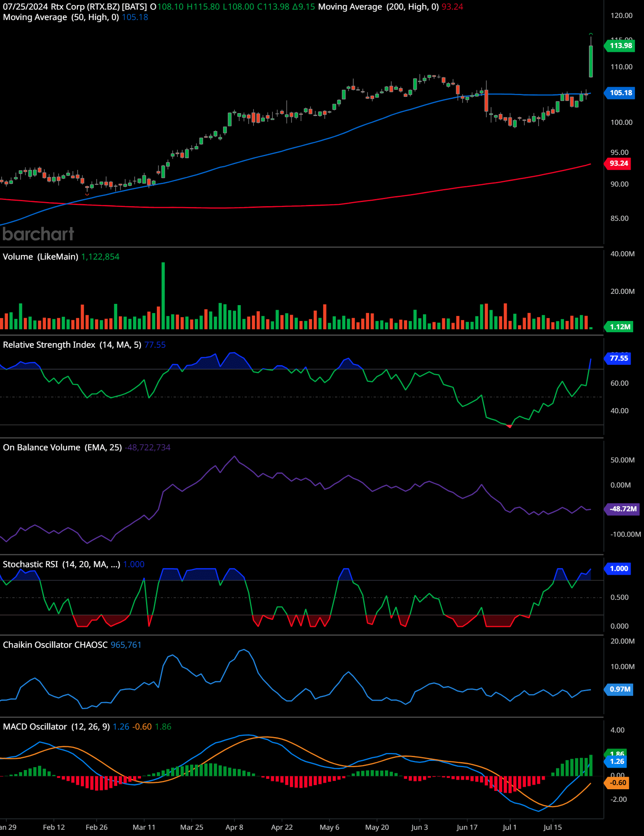Click the red 93.24 value in the header
Screen dimensions: 644x836
452,7
